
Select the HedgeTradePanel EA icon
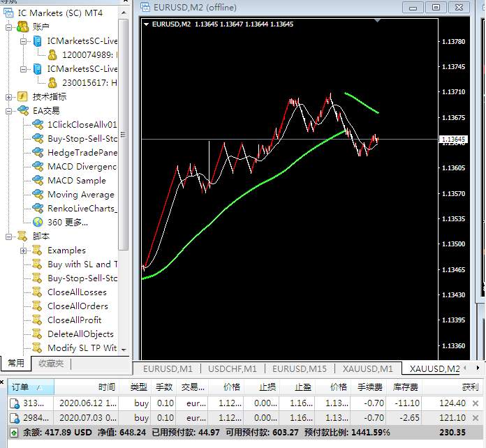38,152
